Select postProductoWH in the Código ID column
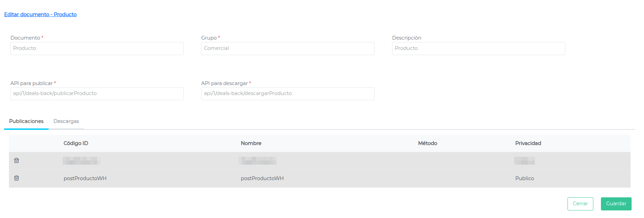This screenshot has height=218, width=644. (85, 178)
